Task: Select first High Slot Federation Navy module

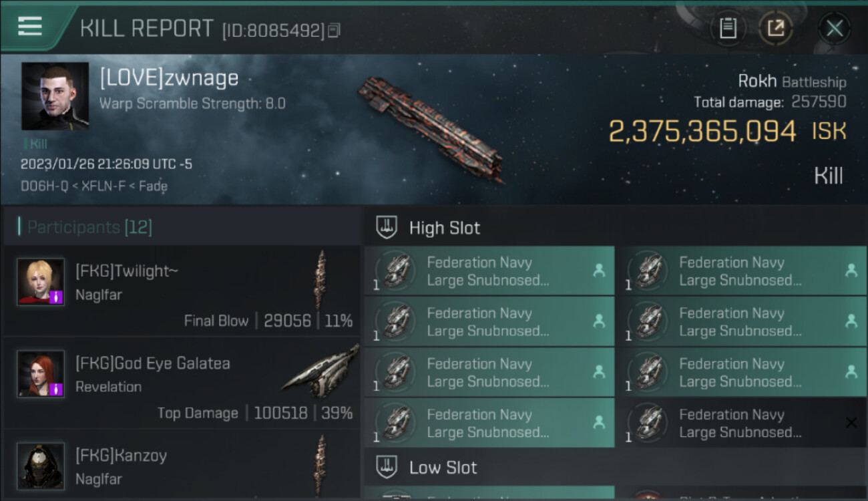Action: point(489,271)
